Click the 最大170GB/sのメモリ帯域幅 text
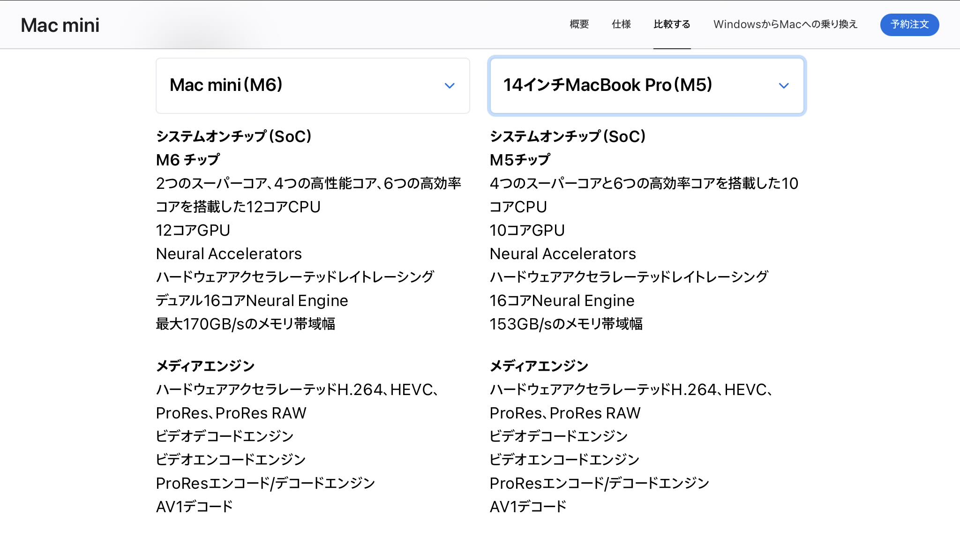 coord(246,324)
